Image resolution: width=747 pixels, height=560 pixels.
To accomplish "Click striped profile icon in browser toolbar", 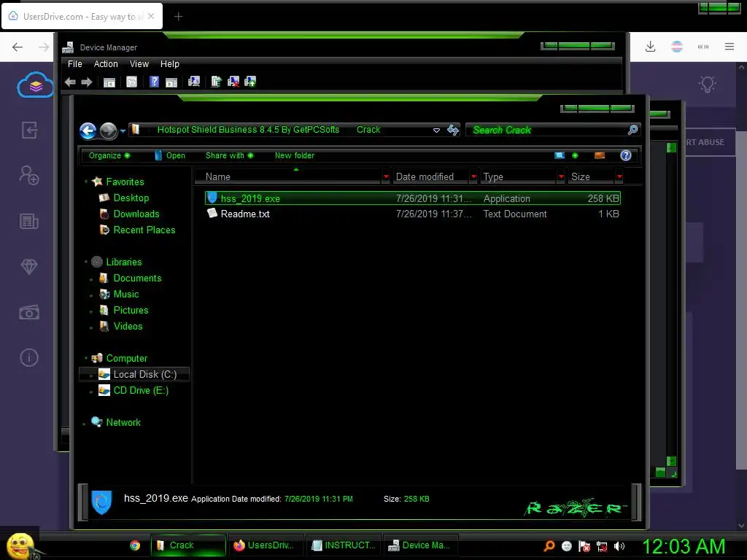I will tap(677, 46).
